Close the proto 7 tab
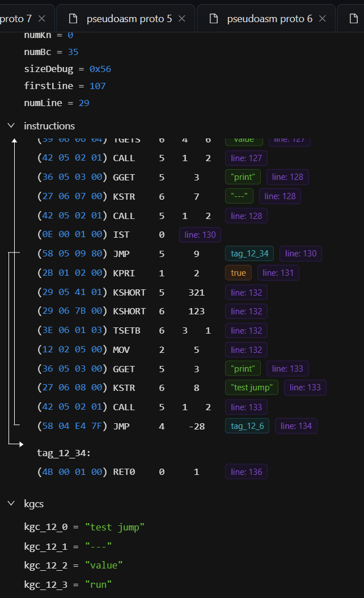364x598 pixels. tap(41, 19)
